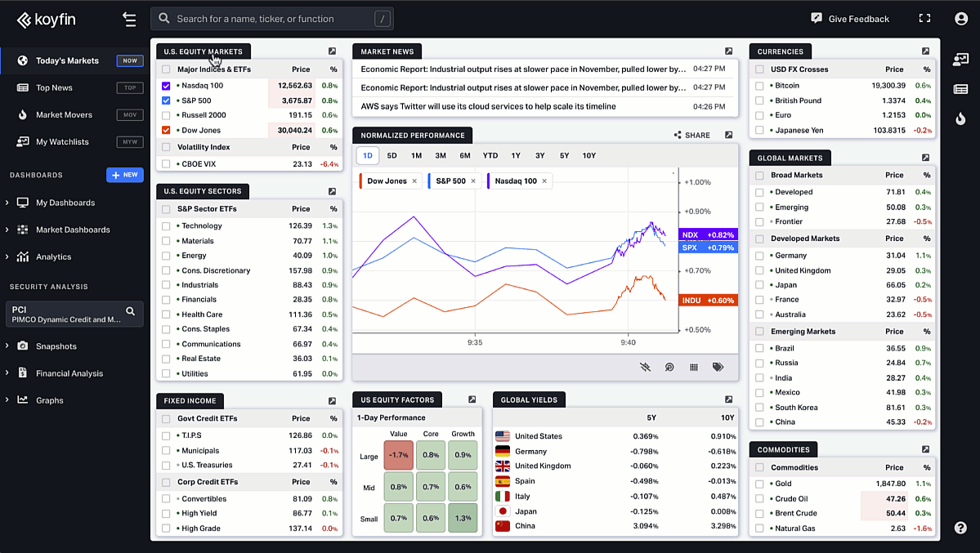Click the SHARE chart button
The height and width of the screenshot is (553, 980).
pos(691,135)
